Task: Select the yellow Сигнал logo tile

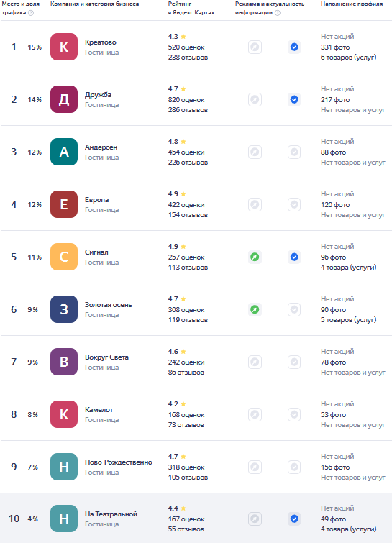Action: tap(64, 257)
